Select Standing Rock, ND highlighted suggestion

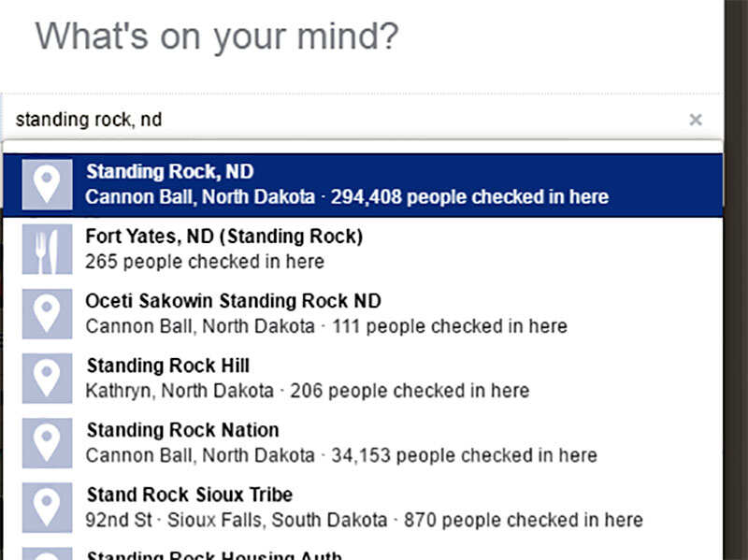[363, 185]
